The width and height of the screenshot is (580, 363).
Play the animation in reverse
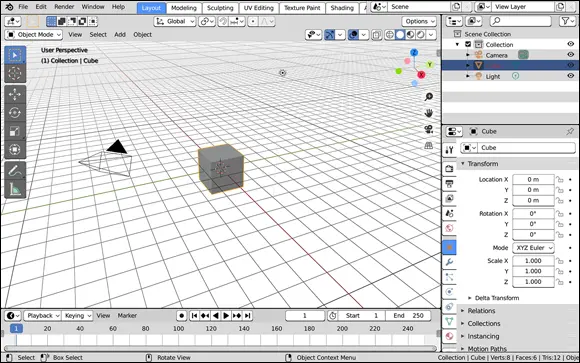point(215,316)
